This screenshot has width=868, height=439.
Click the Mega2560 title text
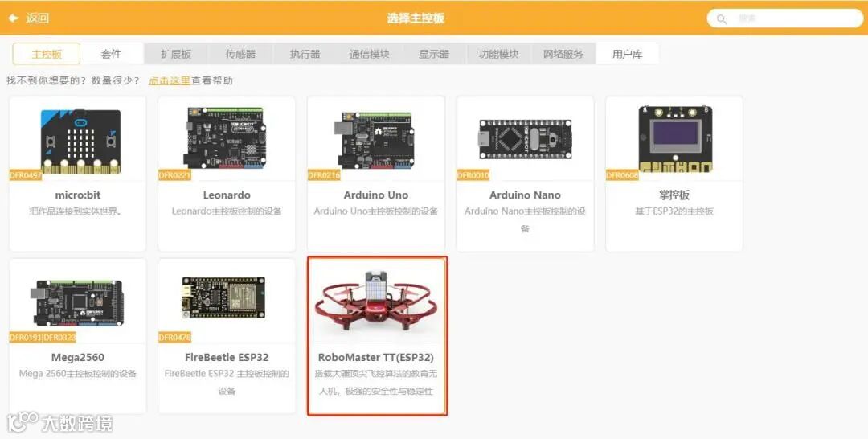click(x=77, y=358)
